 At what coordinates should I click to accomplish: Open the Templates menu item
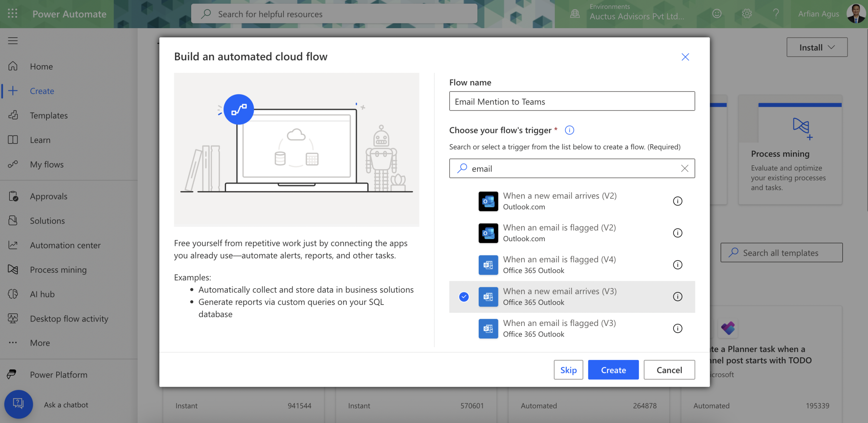click(69, 115)
